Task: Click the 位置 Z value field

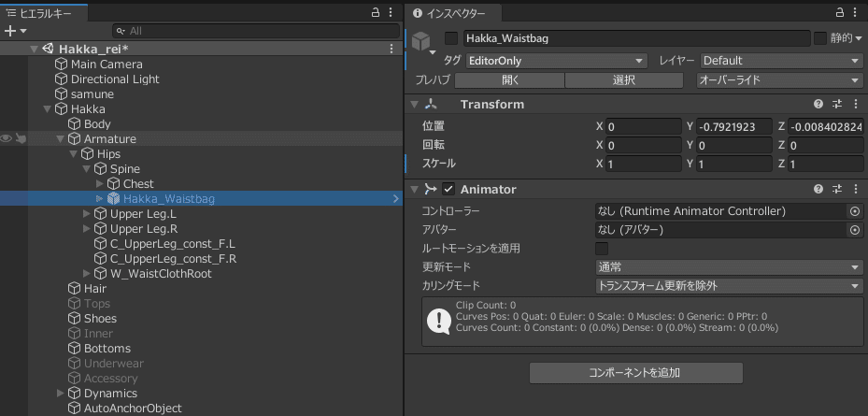Action: [x=825, y=127]
